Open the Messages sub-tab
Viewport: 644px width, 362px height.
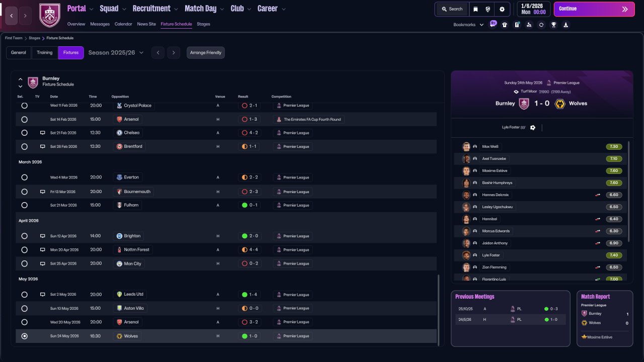pos(100,24)
